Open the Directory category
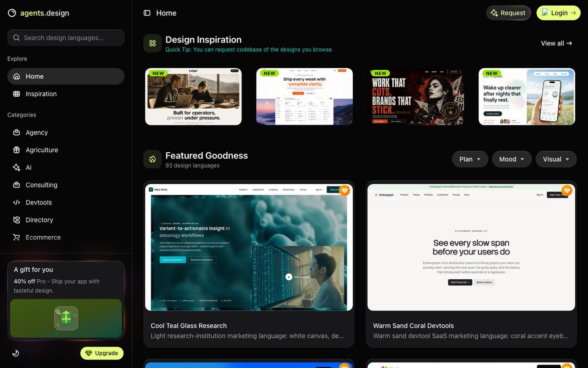Image resolution: width=588 pixels, height=368 pixels. click(66, 220)
